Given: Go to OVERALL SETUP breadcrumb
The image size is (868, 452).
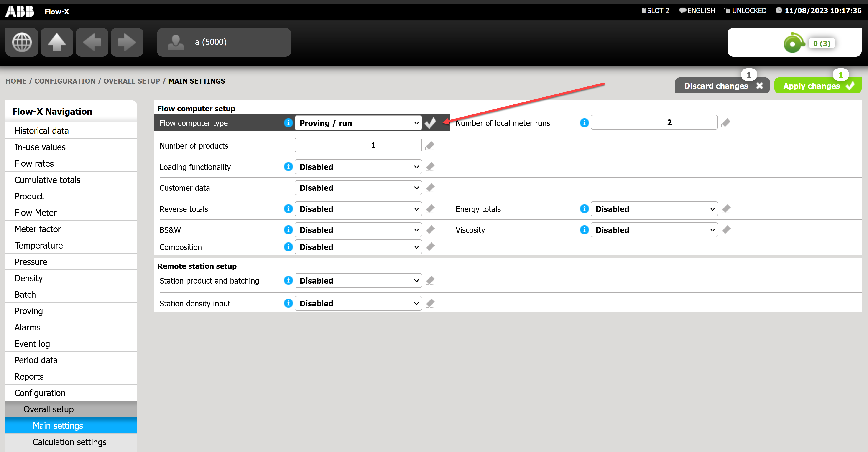Looking at the screenshot, I should [x=132, y=81].
